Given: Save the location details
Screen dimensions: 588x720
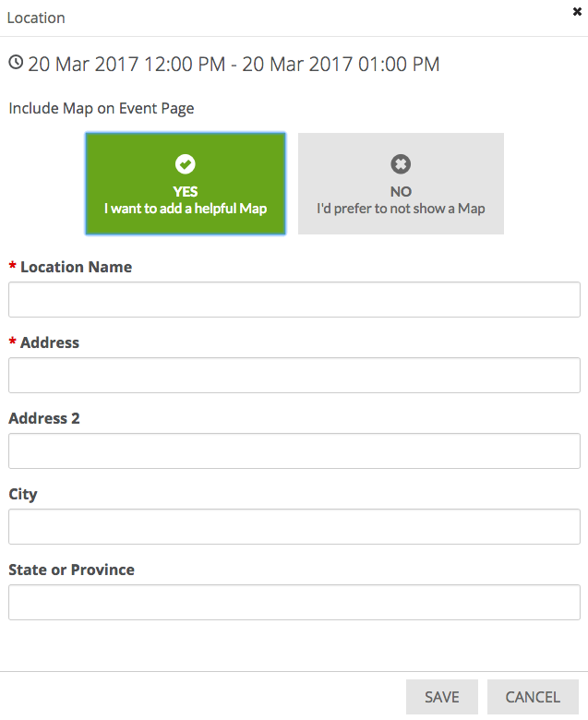Looking at the screenshot, I should (442, 697).
